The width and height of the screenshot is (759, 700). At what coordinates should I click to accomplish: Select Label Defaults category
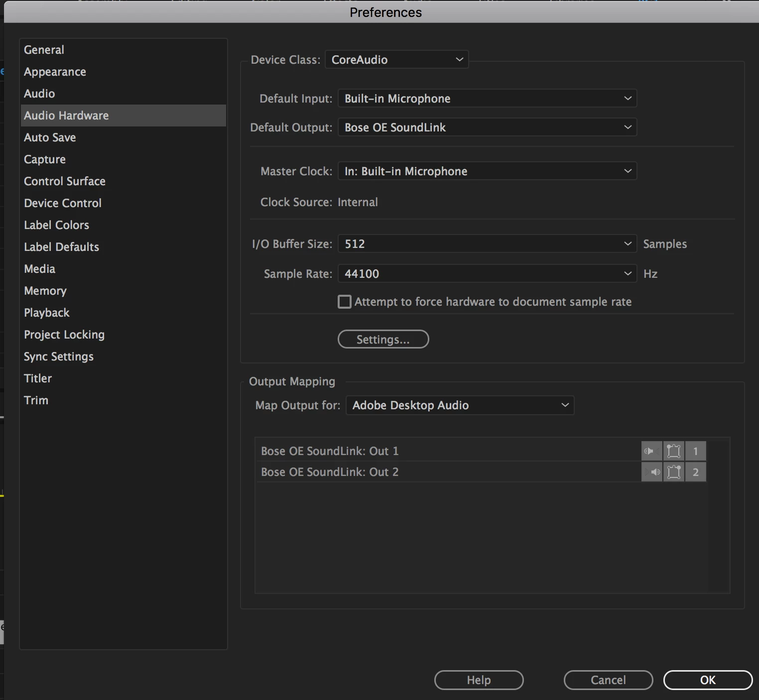click(x=124, y=247)
